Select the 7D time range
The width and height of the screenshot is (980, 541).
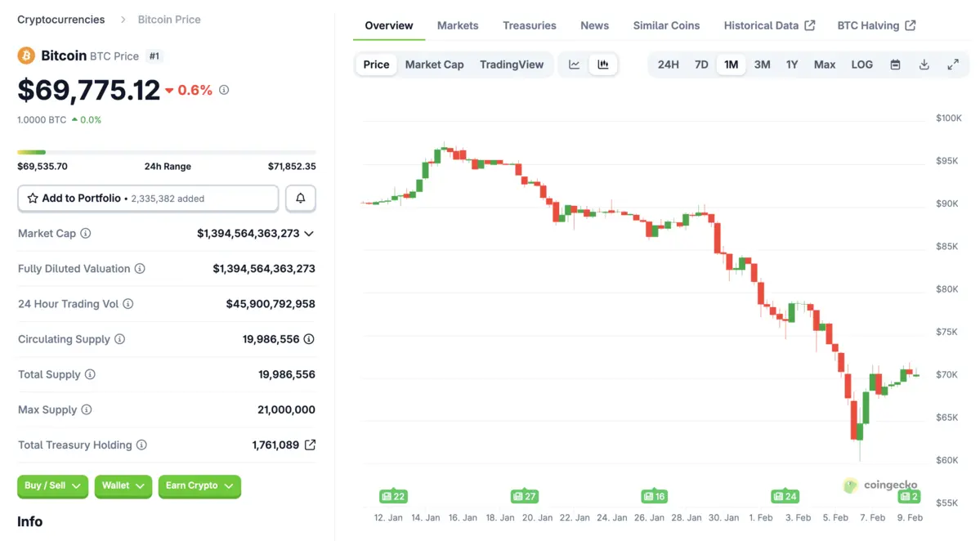(x=701, y=65)
